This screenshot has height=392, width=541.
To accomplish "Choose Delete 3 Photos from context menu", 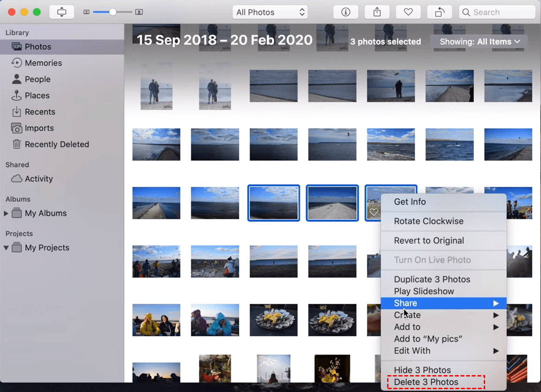I will (x=426, y=382).
